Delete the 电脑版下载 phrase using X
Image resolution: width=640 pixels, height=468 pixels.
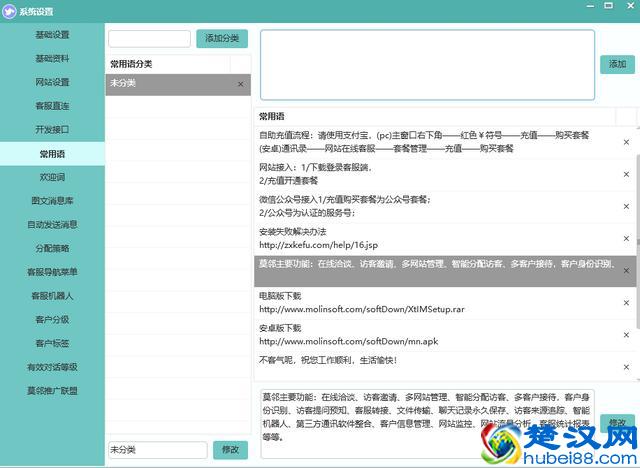626,302
